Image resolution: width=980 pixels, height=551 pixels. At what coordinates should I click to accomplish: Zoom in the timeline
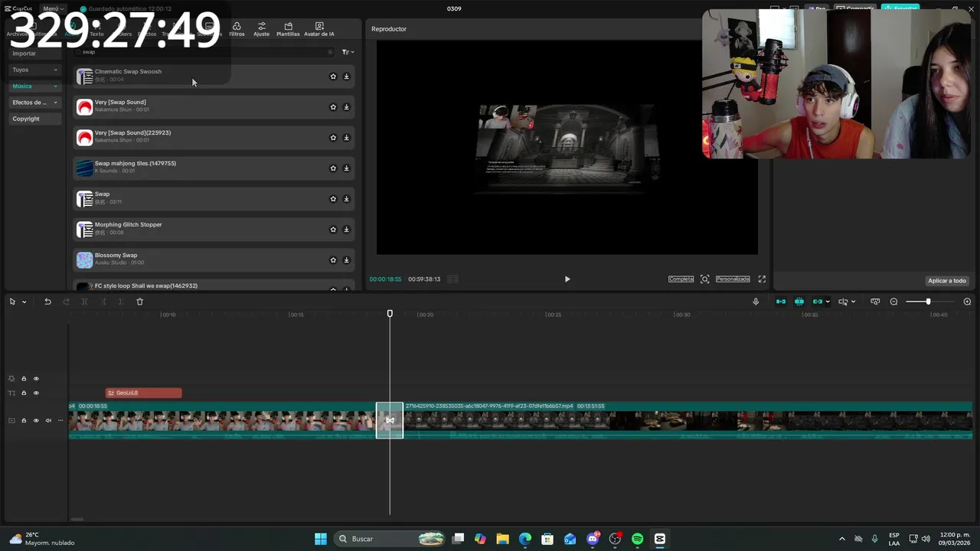click(x=967, y=302)
